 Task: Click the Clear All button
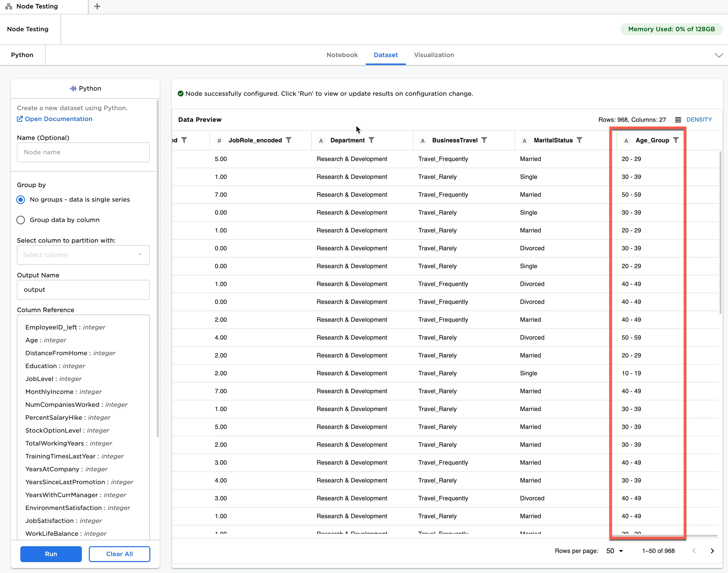coord(119,554)
